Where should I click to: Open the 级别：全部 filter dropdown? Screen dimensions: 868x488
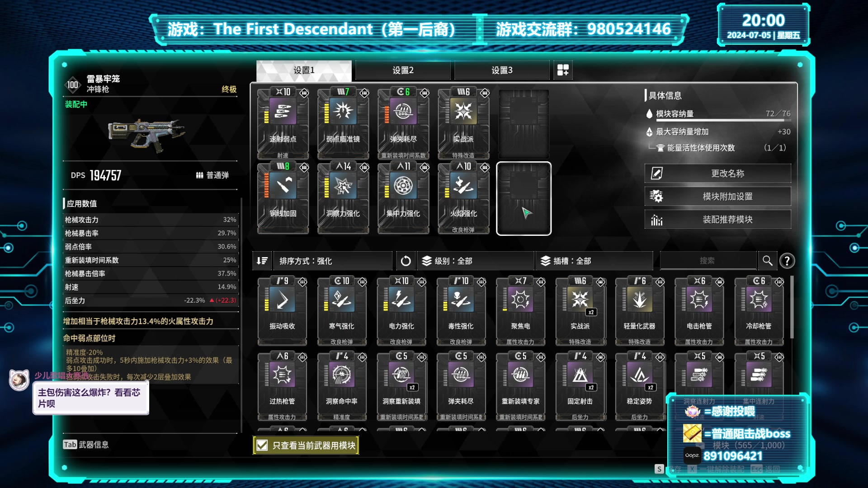(x=475, y=261)
